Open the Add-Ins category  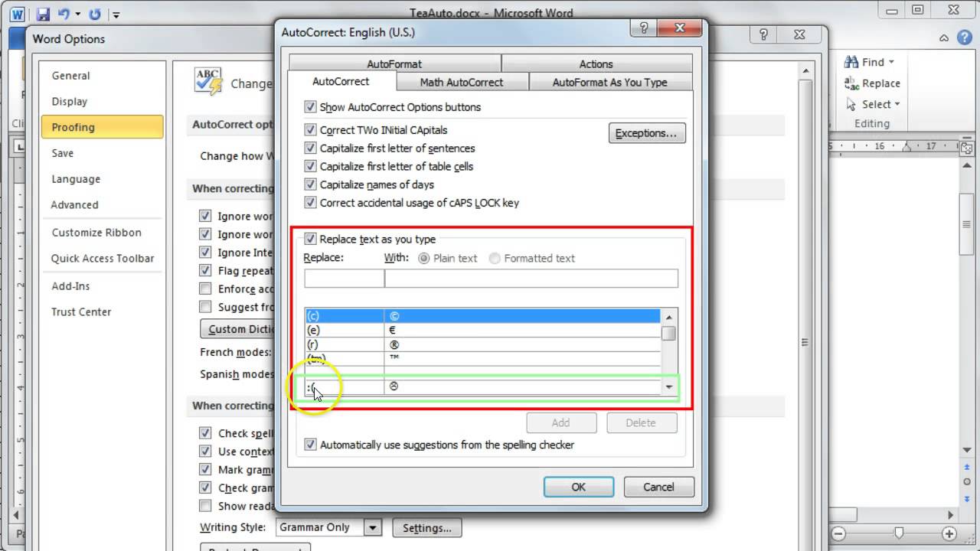pyautogui.click(x=103, y=286)
